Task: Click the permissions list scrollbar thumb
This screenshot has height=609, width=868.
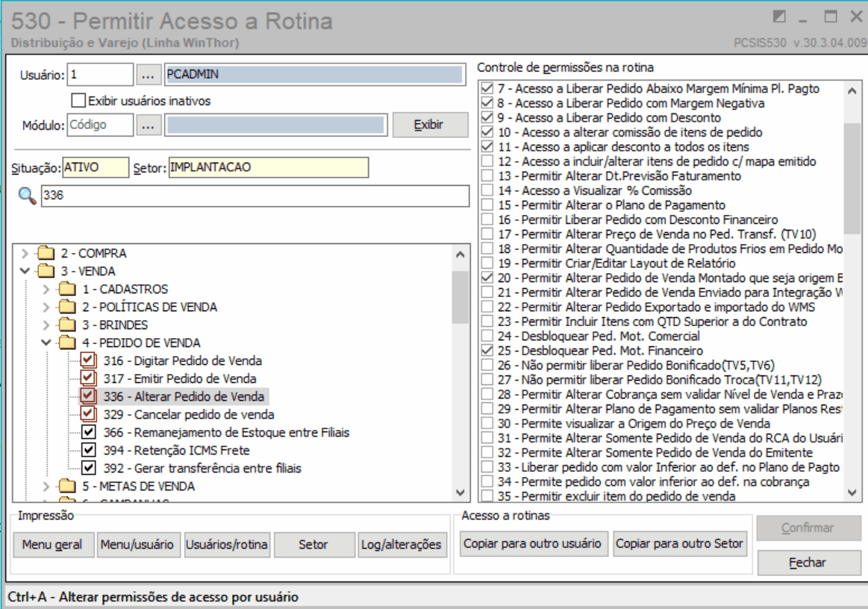Action: pos(852,178)
